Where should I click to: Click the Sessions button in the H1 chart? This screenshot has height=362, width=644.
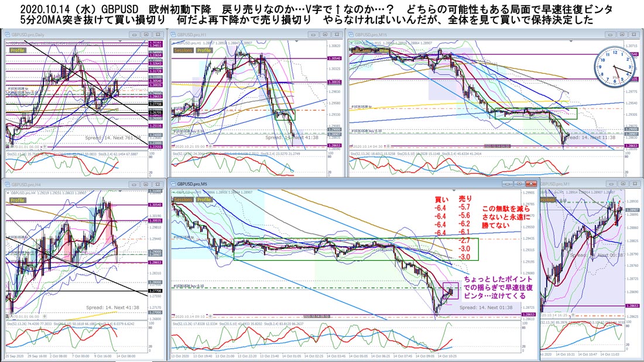pyautogui.click(x=183, y=50)
